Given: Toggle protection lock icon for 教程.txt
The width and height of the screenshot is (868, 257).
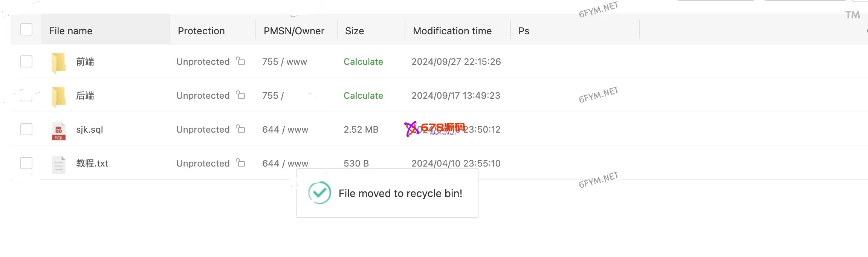Looking at the screenshot, I should tap(240, 162).
